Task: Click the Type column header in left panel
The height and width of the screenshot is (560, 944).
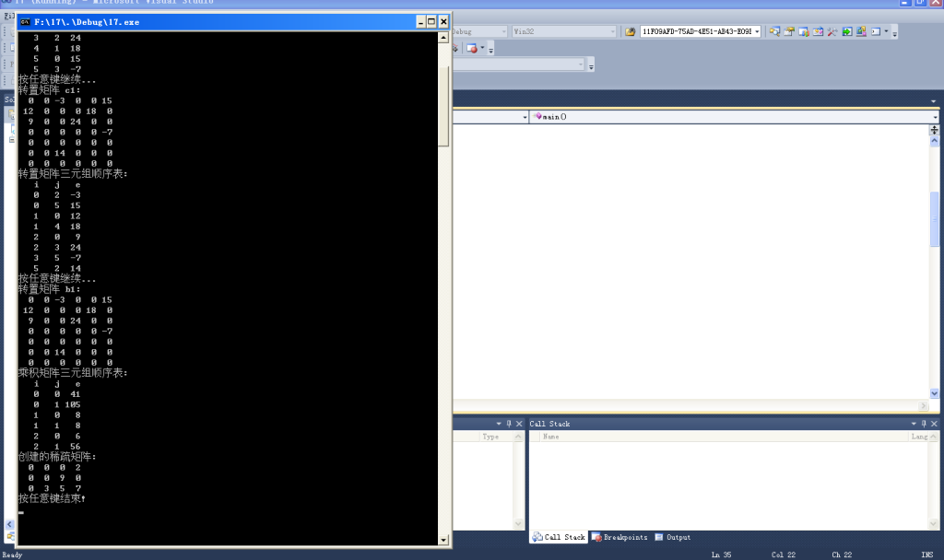Action: (496, 437)
